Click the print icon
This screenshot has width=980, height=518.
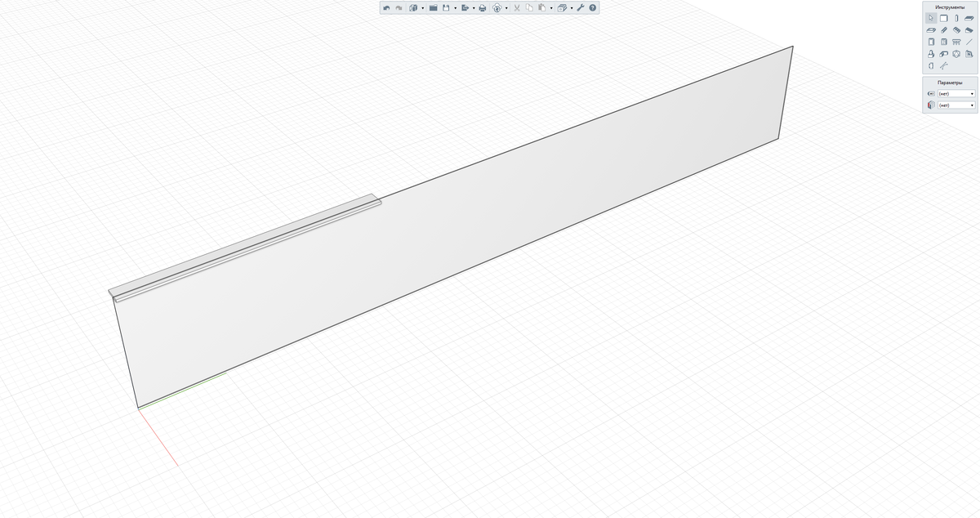[x=483, y=8]
